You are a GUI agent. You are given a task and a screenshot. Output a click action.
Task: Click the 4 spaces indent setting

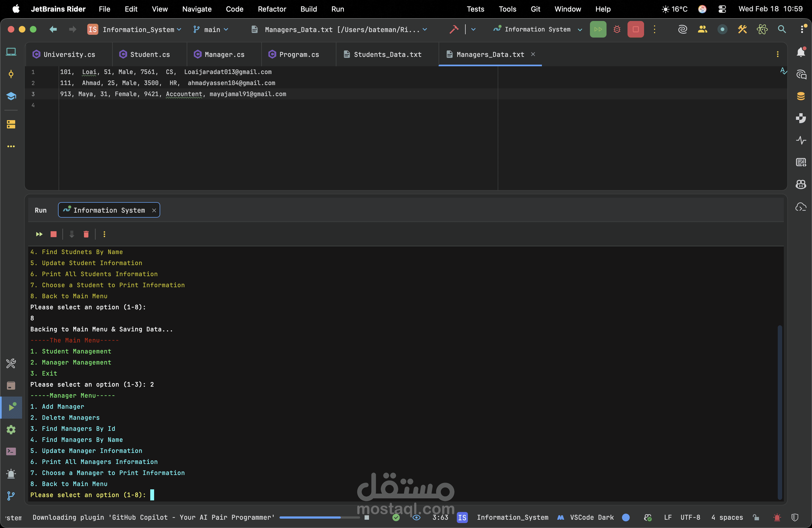click(x=727, y=518)
